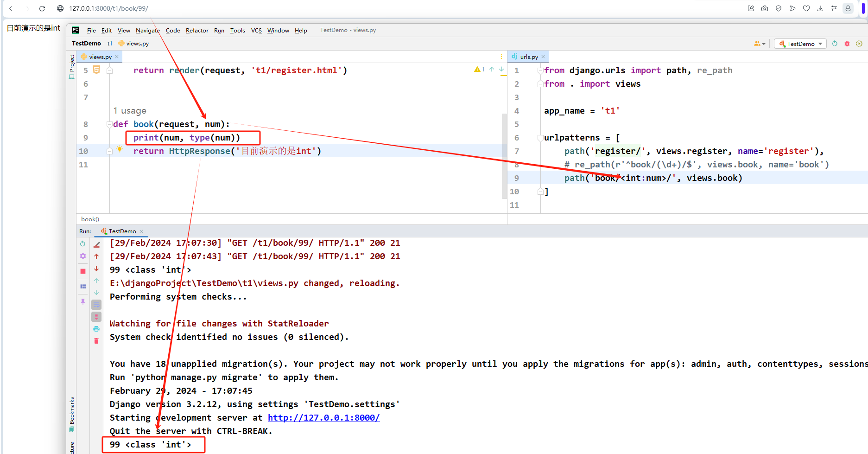The height and width of the screenshot is (454, 868).
Task: Open the View menu
Action: click(124, 30)
